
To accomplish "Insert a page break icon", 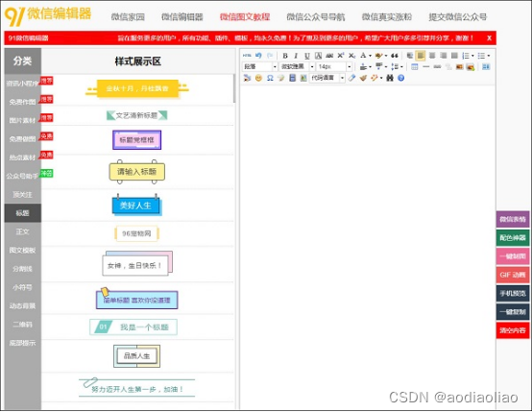I will point(437,67).
